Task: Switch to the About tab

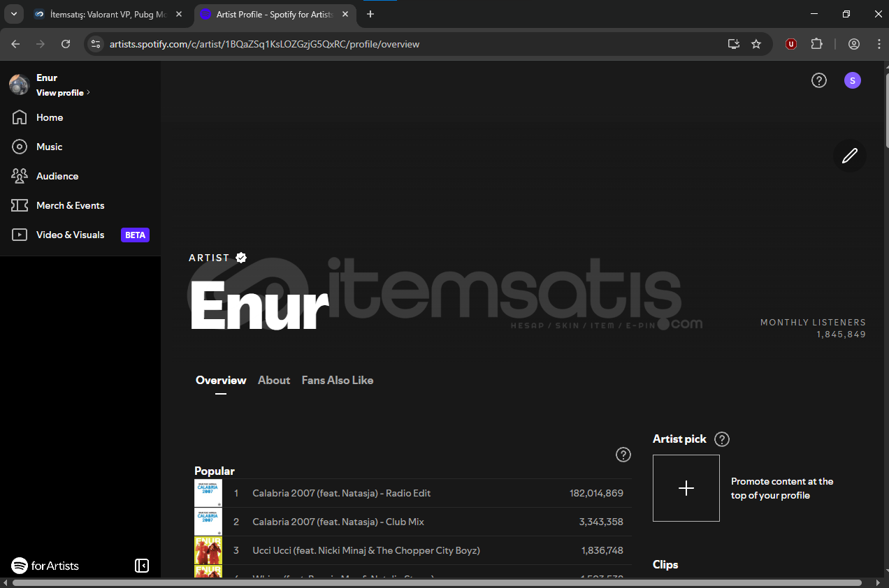Action: [x=273, y=380]
